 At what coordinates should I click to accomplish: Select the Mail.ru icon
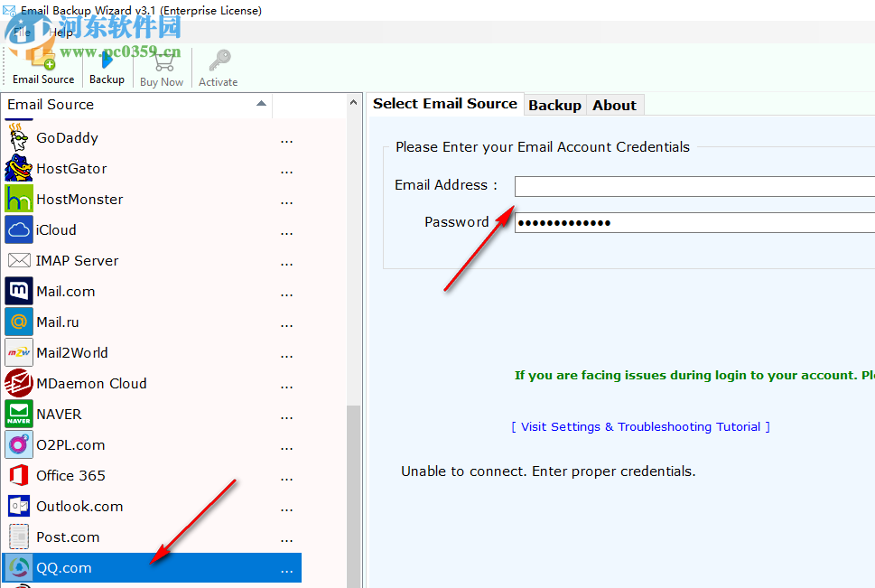[18, 322]
